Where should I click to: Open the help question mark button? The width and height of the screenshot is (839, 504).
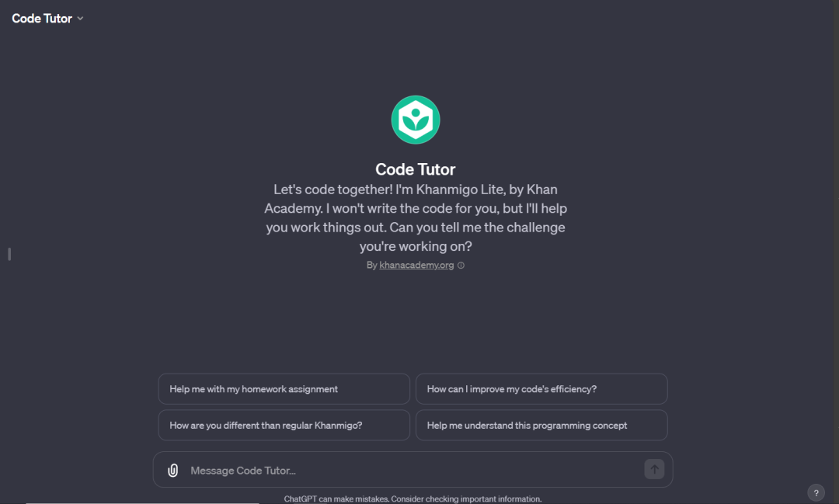point(816,493)
